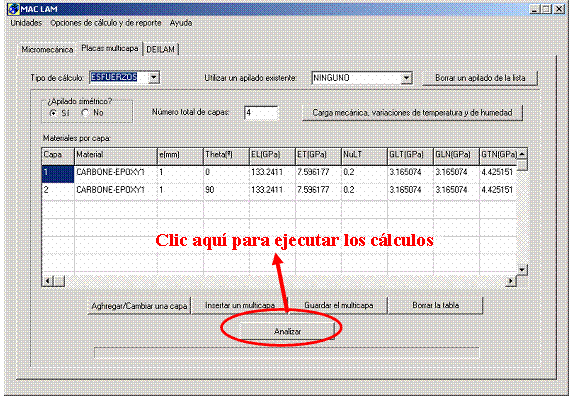The height and width of the screenshot is (397, 576).
Task: Click the selected ESFUERZOS calculation type text
Action: tap(114, 77)
